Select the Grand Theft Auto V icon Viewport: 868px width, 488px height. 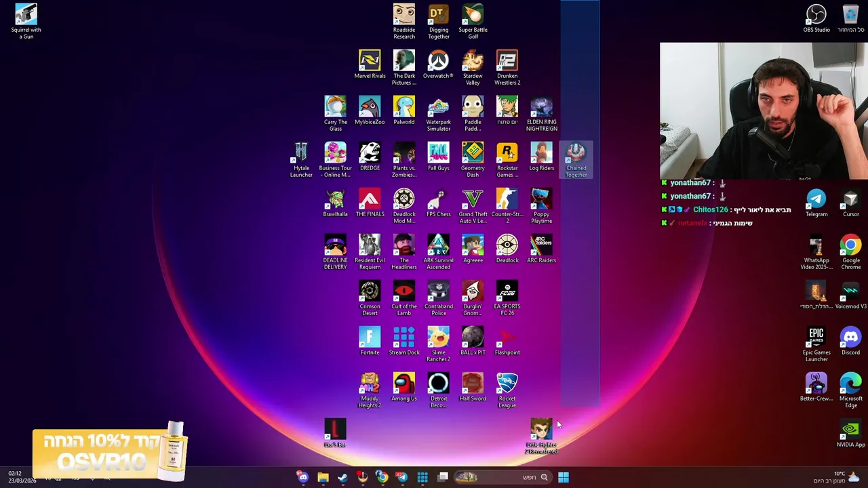(x=473, y=206)
